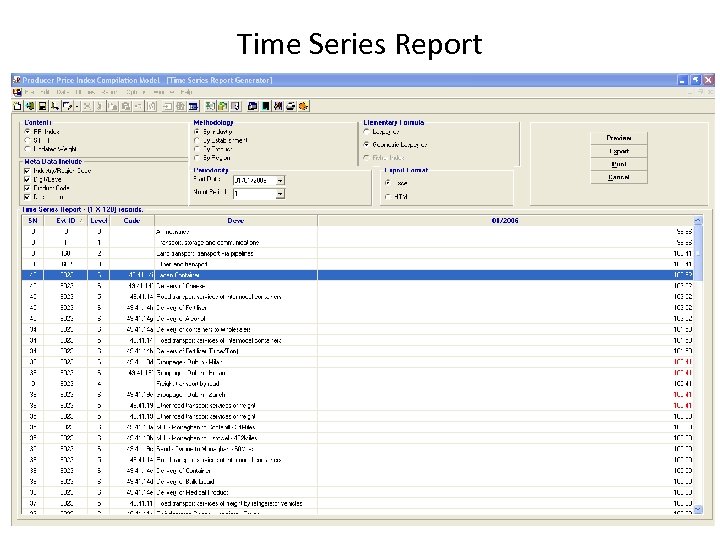Open the Edit menu

point(45,92)
